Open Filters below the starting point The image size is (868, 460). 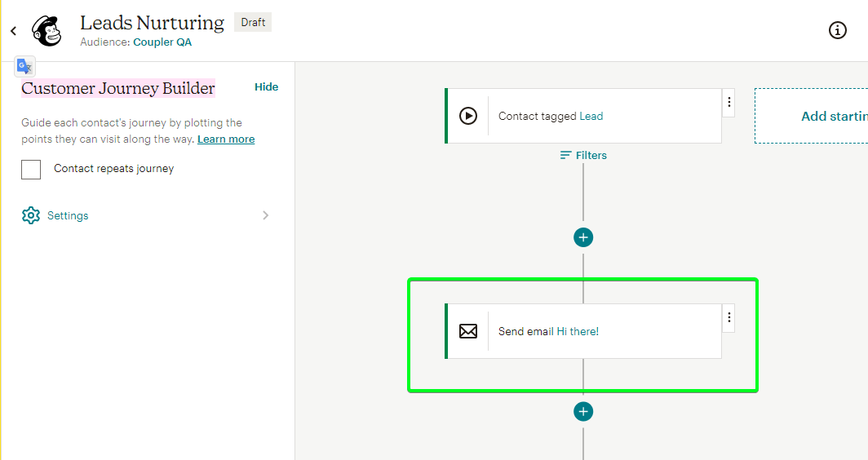point(583,156)
